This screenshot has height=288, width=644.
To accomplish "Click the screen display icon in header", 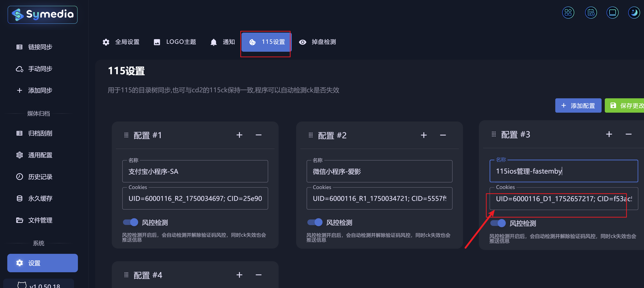I will [612, 12].
